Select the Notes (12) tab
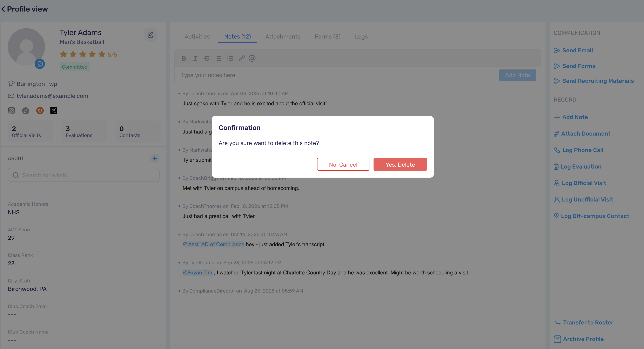Viewport: 644px width, 349px height. [x=237, y=36]
